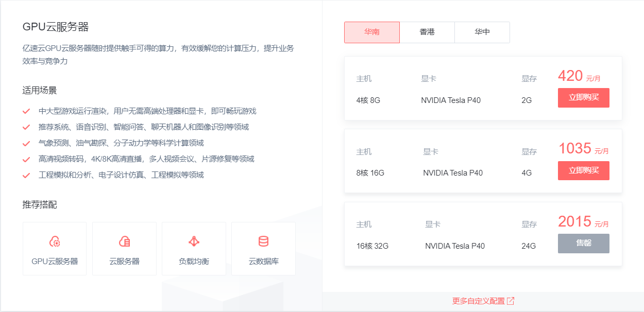This screenshot has width=644, height=312.
Task: Click the 24G video memory value
Action: pyautogui.click(x=529, y=246)
